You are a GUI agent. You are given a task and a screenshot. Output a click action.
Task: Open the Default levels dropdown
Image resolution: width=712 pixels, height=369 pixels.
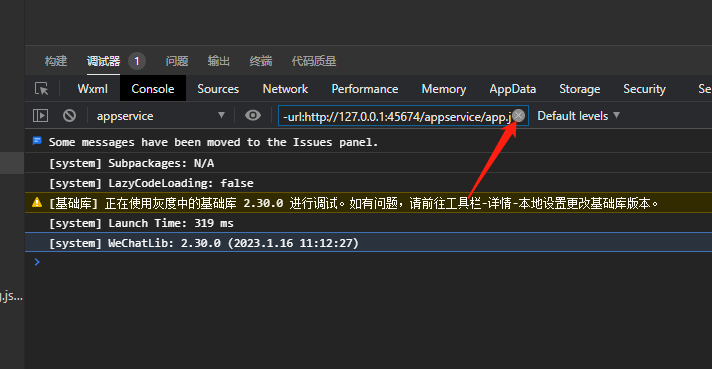coord(578,116)
